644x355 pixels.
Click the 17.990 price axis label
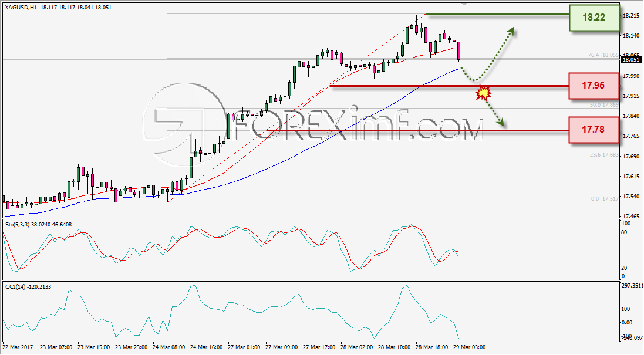click(x=631, y=76)
